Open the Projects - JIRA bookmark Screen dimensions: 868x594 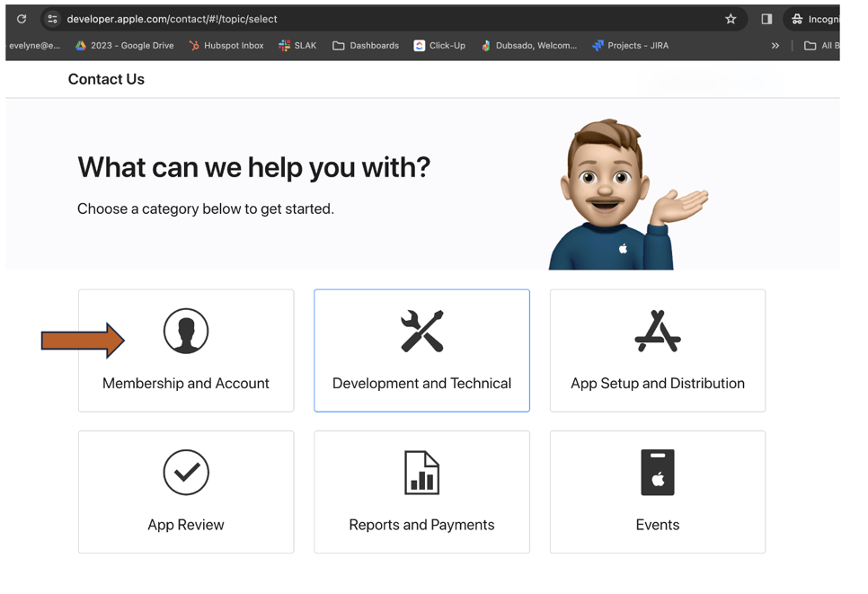630,46
